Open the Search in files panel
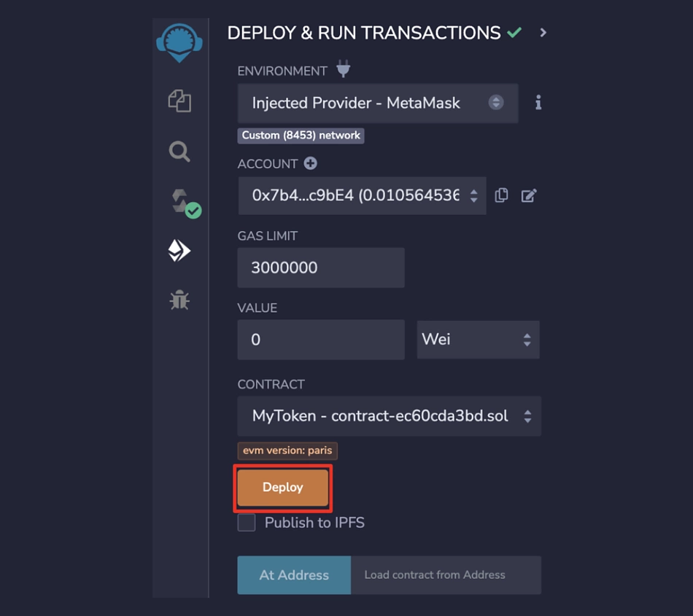 point(179,152)
